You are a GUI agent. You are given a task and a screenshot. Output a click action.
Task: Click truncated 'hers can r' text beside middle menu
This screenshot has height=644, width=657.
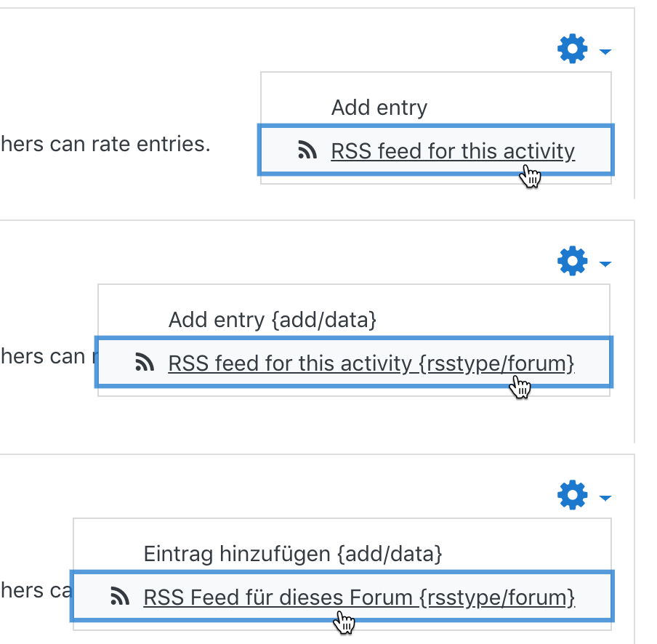(x=48, y=357)
